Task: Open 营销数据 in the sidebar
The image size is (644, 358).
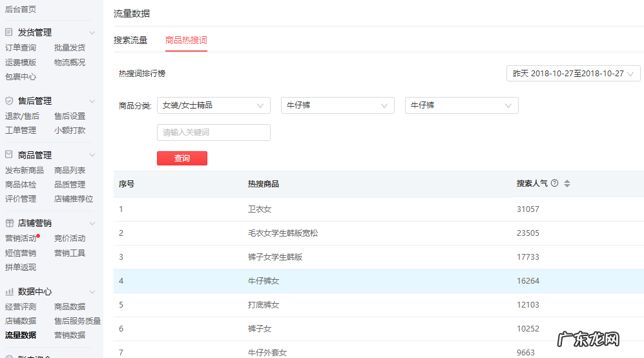Action: (x=70, y=335)
